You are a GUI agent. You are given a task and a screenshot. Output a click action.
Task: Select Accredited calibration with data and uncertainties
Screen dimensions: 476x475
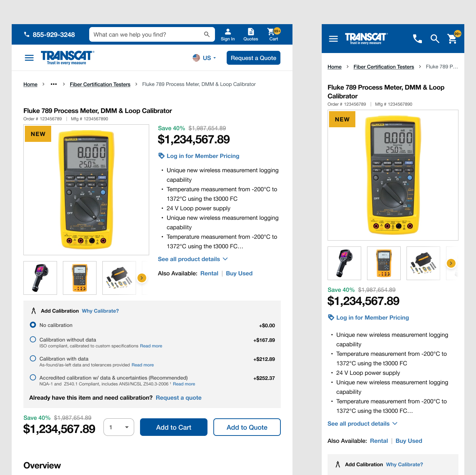pos(33,377)
